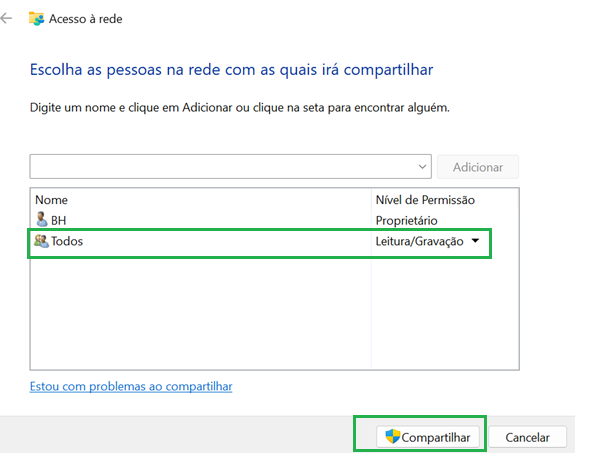Click the Acesso à rede title text

(x=85, y=19)
